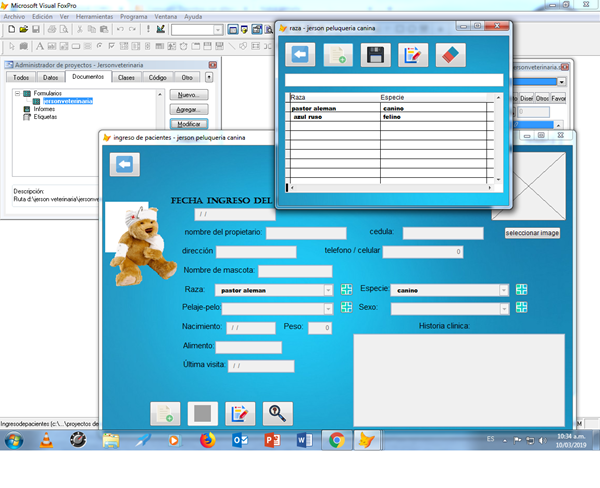Click the add icon beside Raza combo

click(346, 289)
